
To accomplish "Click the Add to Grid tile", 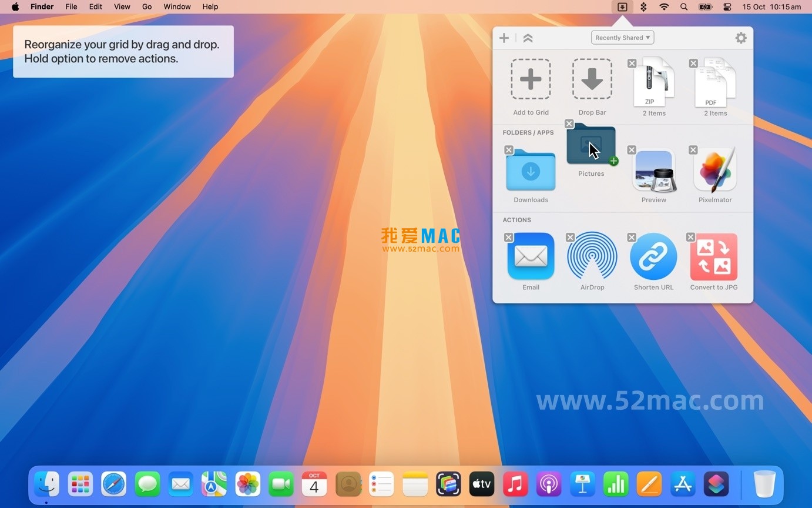I will pos(531,79).
